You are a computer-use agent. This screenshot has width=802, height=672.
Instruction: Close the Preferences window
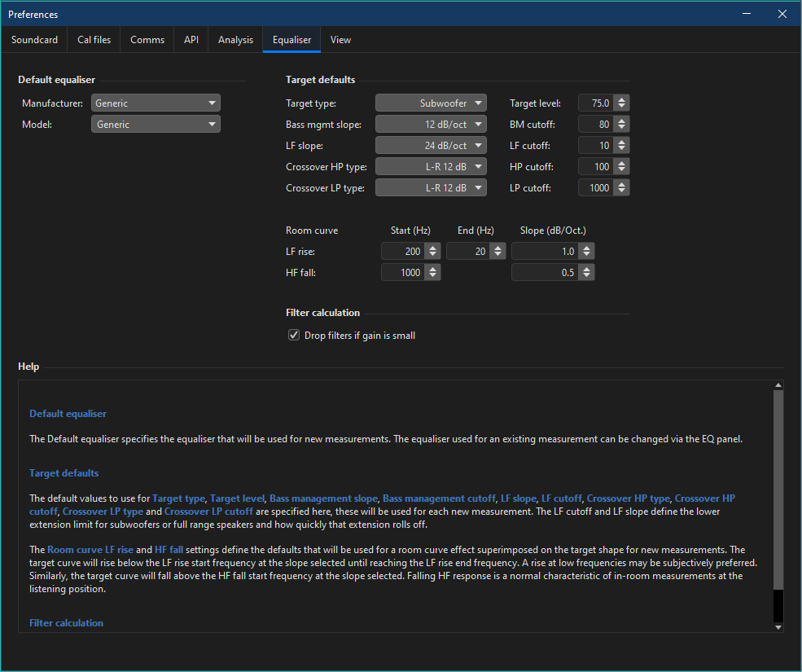pos(782,14)
